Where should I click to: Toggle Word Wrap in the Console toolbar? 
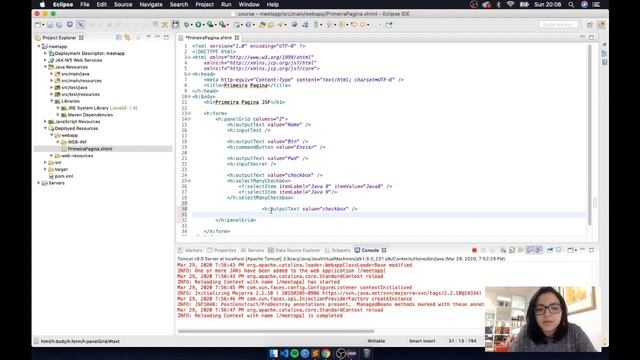tap(521, 250)
